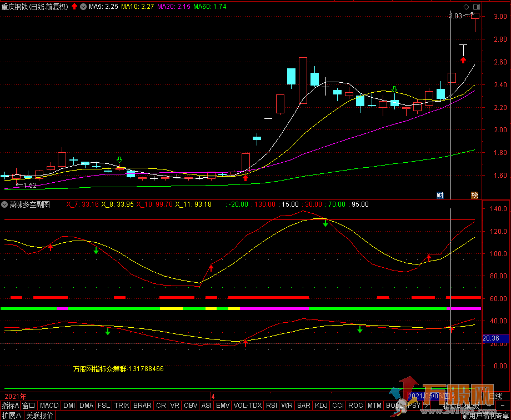The image size is (511, 420).
Task: Select the TRIX indicator tab
Action: 122,406
